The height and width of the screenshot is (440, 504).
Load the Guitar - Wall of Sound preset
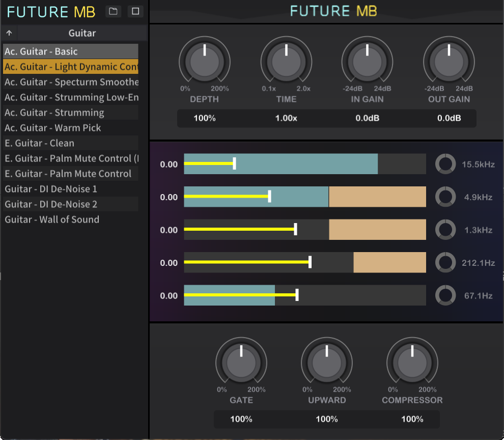tap(52, 219)
